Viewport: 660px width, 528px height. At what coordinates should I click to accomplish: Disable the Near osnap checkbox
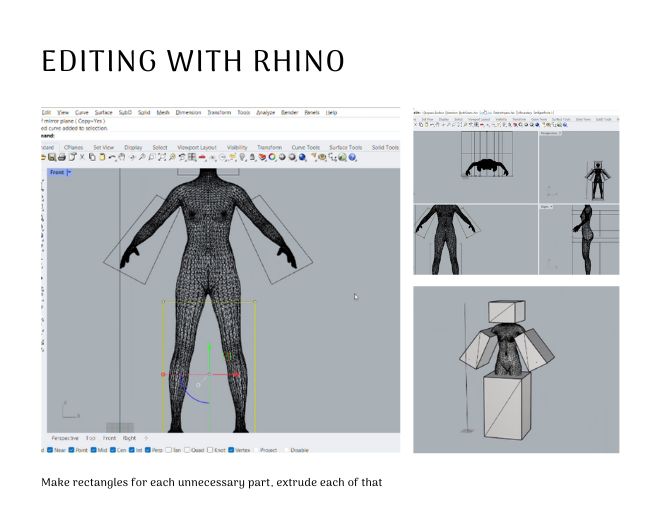click(50, 450)
